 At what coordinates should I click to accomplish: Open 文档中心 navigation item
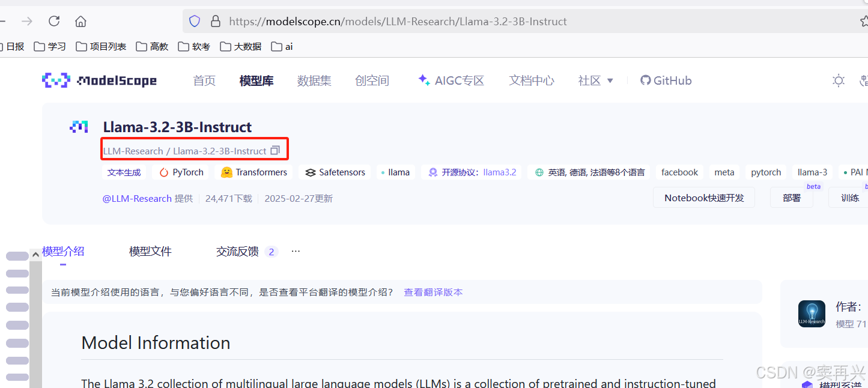(532, 80)
